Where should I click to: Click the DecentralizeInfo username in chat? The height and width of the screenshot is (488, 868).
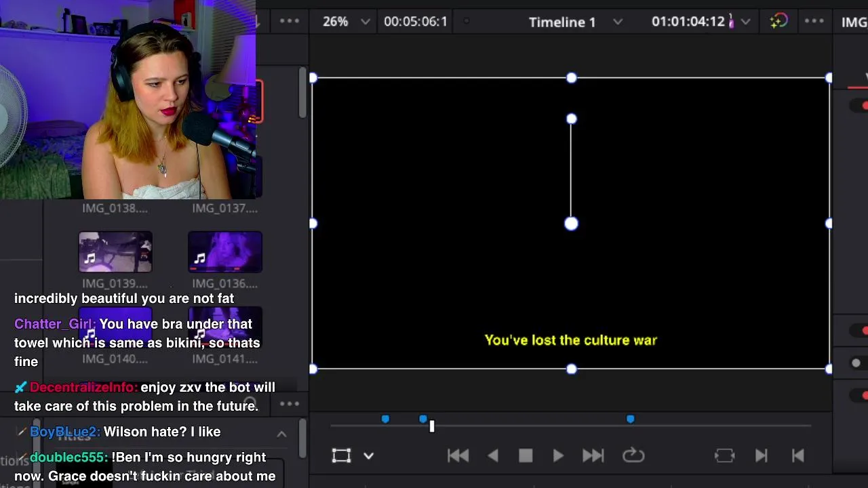83,387
